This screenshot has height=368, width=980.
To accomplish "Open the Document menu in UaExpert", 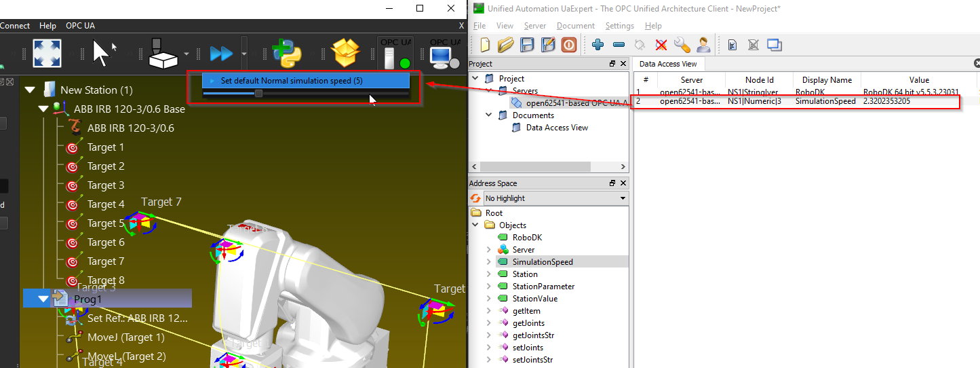I will (x=576, y=26).
